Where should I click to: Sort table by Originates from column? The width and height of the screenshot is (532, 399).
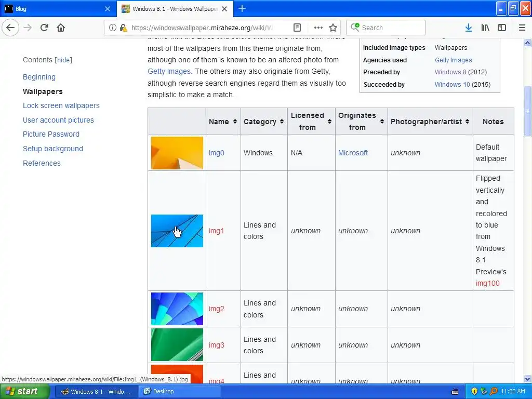[x=362, y=122]
